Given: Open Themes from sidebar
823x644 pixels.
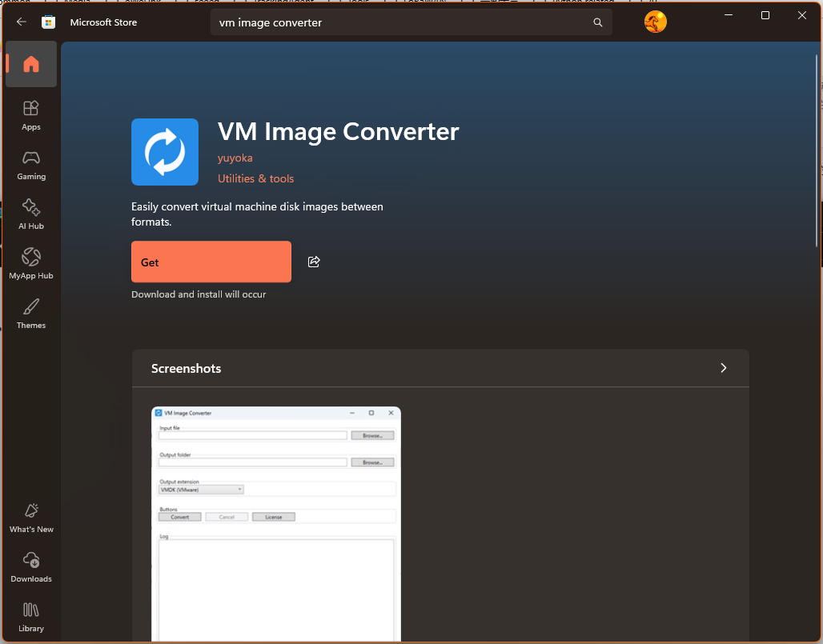Looking at the screenshot, I should 31,314.
